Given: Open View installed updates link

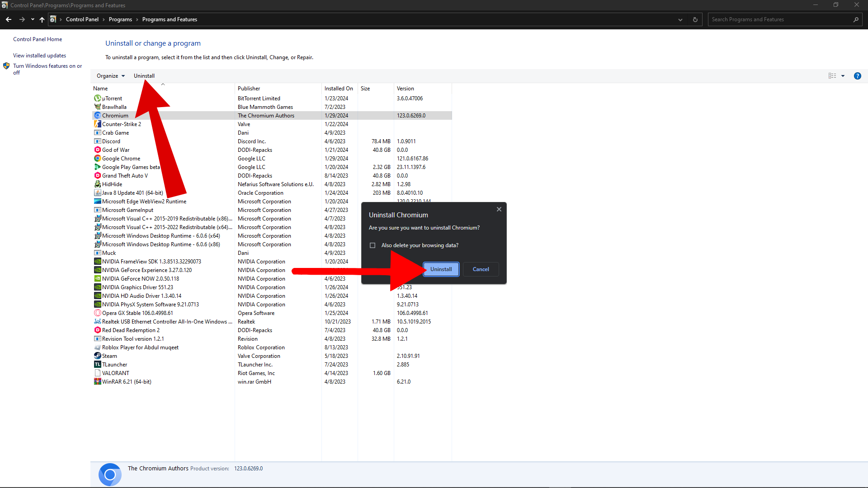Looking at the screenshot, I should point(39,56).
